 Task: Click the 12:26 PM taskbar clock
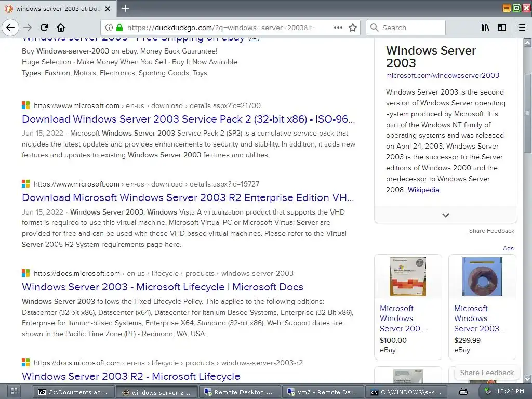tap(510, 391)
